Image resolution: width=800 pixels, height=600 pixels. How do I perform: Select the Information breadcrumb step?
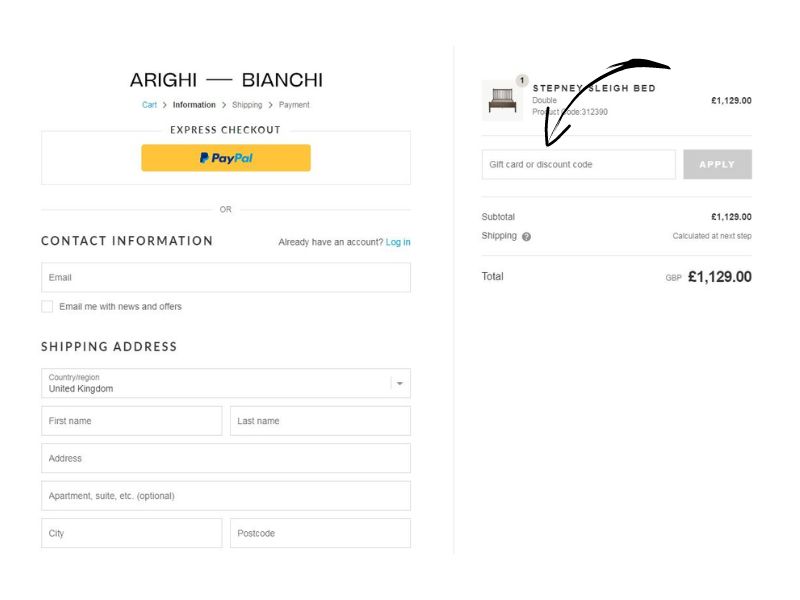click(194, 105)
